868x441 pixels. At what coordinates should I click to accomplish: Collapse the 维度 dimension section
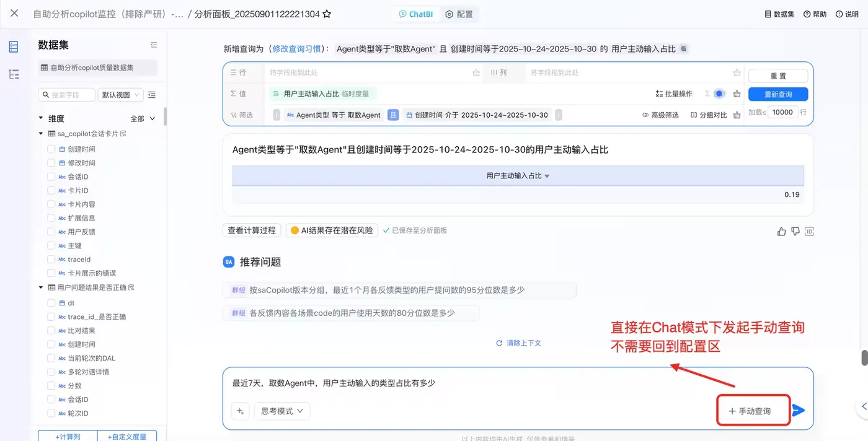point(41,118)
